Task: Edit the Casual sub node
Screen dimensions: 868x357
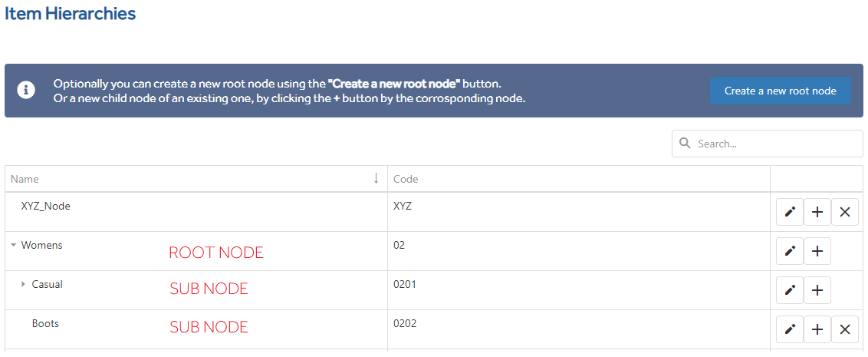Action: click(x=790, y=290)
